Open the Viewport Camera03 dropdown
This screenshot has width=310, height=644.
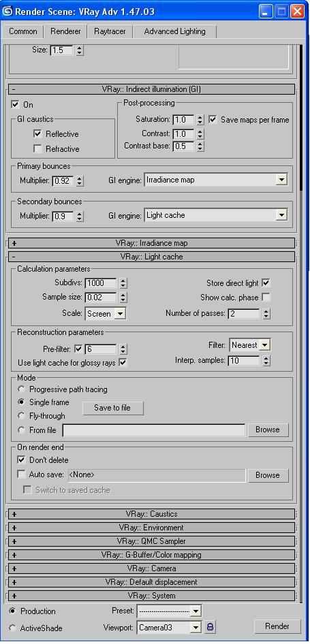pyautogui.click(x=196, y=627)
